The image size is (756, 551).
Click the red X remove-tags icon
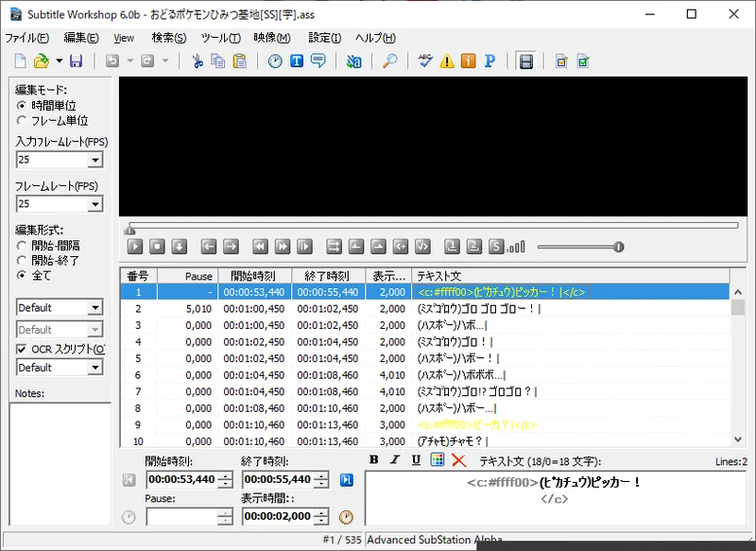pyautogui.click(x=458, y=460)
